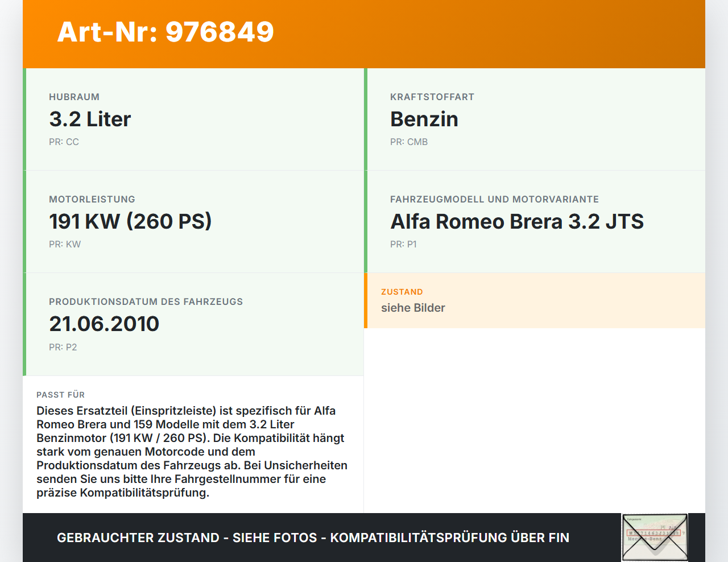Open the Art-Nr: 976849 header
This screenshot has width=728, height=562.
pos(165,32)
